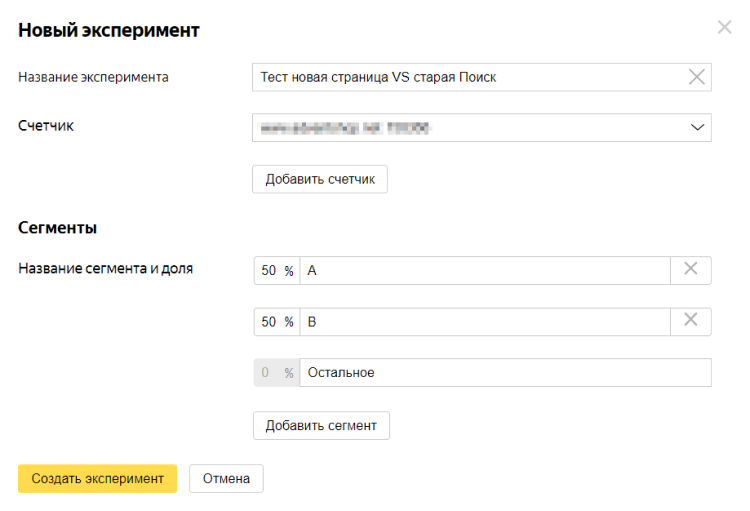
Task: Clear the experiment name text
Action: (x=697, y=77)
